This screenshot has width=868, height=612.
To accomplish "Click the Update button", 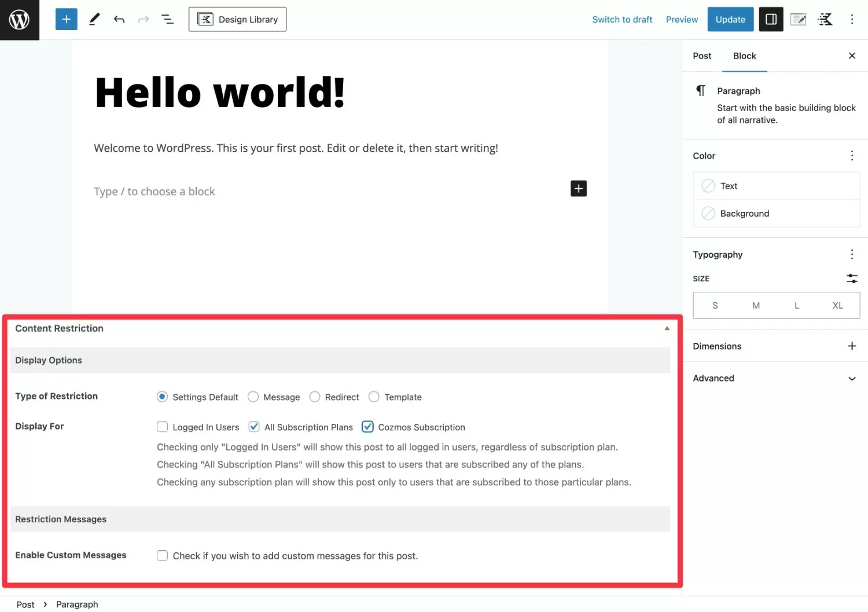I will coord(730,20).
